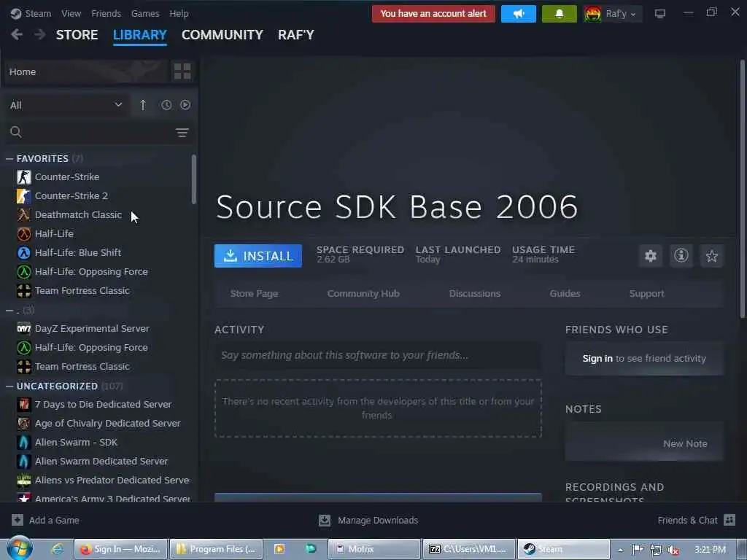The width and height of the screenshot is (747, 560).
Task: Open the Help menu
Action: [x=179, y=13]
